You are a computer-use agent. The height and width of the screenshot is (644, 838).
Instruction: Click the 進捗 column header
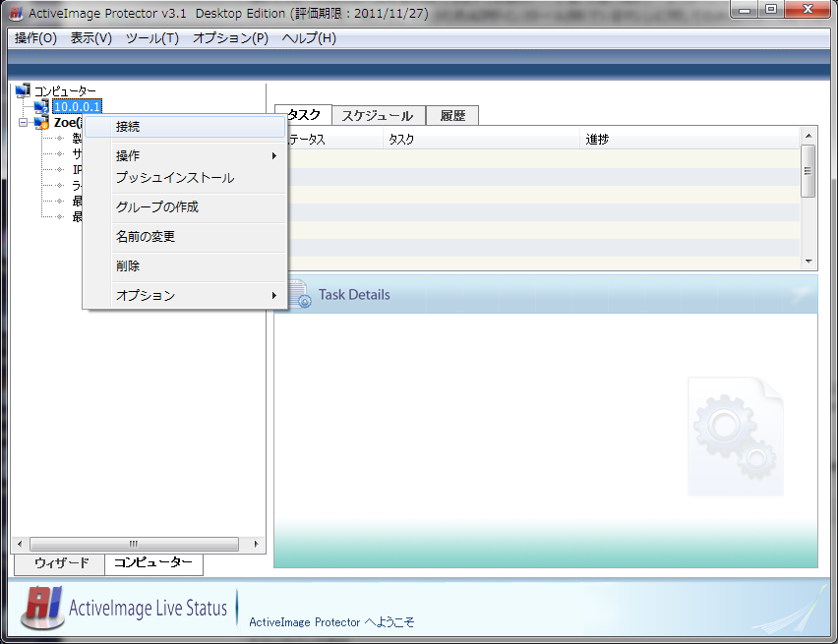click(x=689, y=140)
